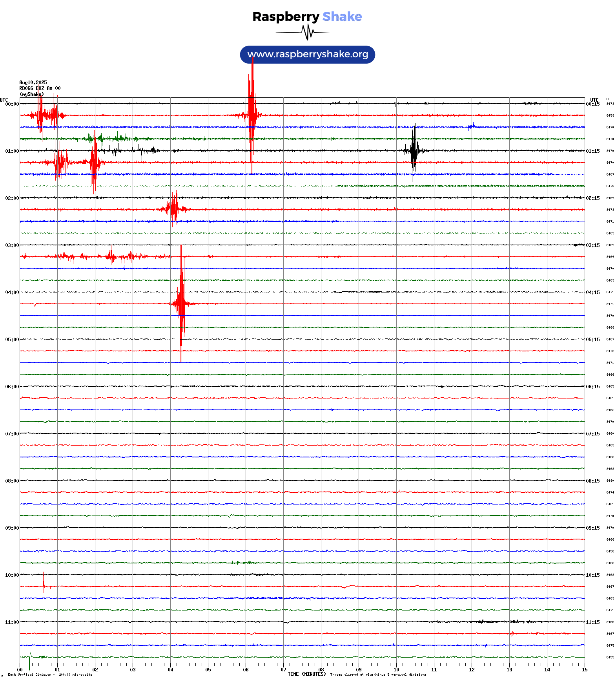616x680 pixels.
Task: Click the 08 minute tick on bottom axis
Action: pyautogui.click(x=321, y=670)
